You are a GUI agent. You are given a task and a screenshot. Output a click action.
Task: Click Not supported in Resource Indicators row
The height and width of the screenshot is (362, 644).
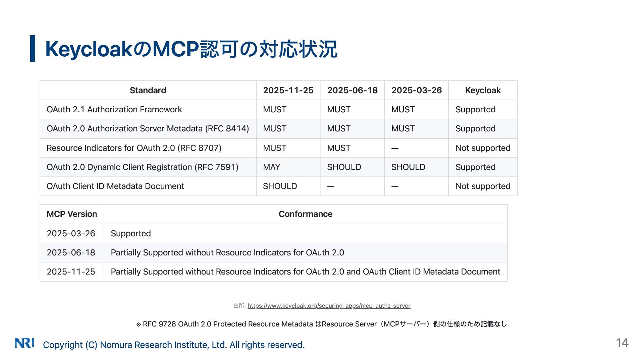483,148
